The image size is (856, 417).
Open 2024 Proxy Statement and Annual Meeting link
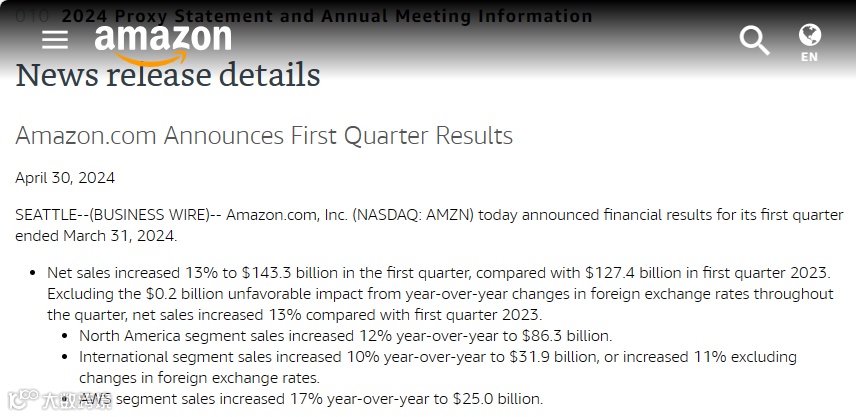click(326, 16)
